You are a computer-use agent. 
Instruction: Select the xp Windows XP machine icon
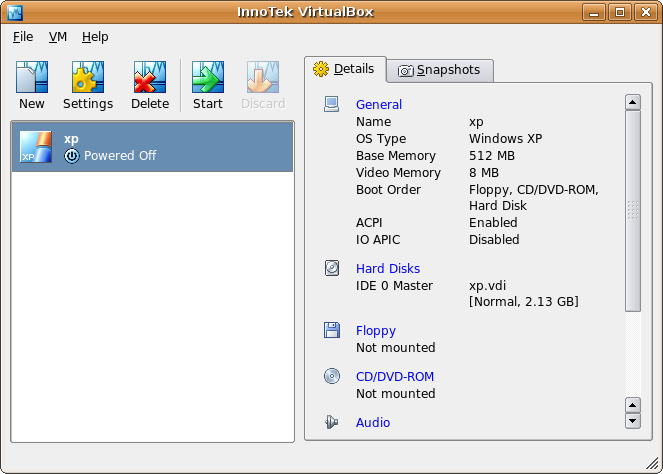point(36,147)
